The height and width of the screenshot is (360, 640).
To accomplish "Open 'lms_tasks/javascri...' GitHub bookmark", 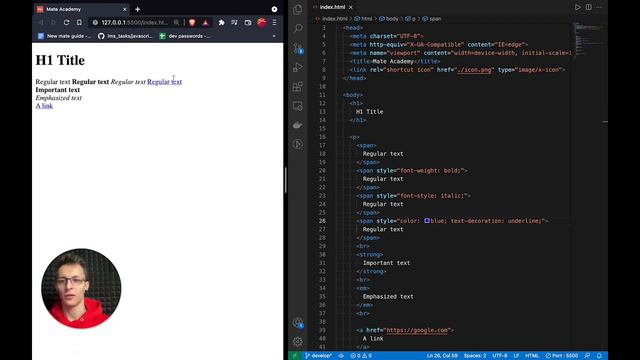I will [125, 36].
